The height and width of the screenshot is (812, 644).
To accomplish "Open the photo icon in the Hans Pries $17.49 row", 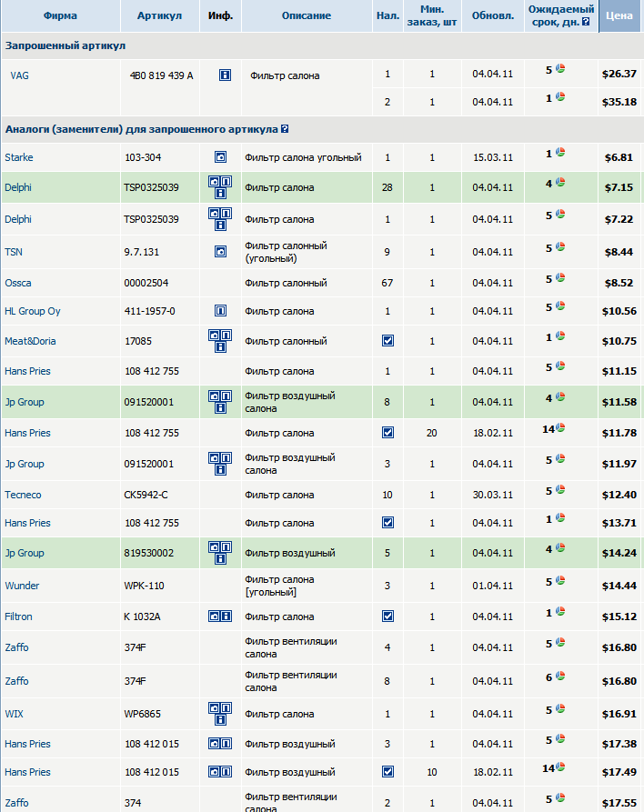I will click(214, 772).
